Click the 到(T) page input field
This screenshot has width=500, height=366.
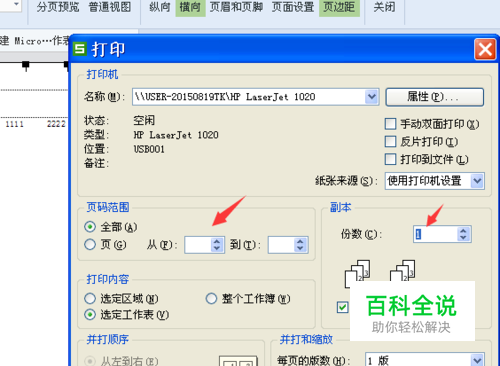tap(281, 245)
